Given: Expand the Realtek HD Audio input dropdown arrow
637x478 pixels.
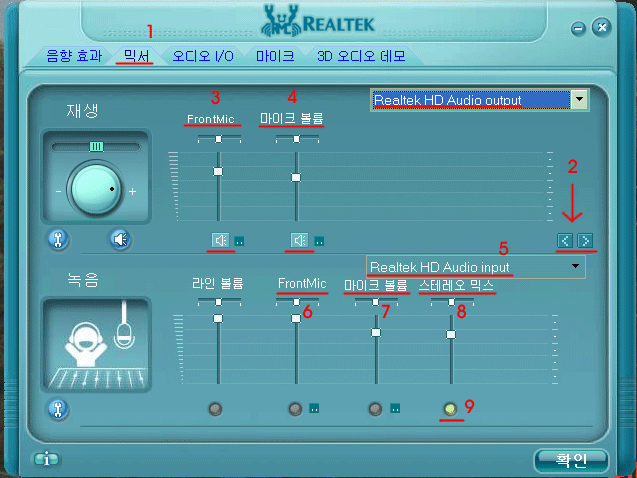Looking at the screenshot, I should coord(575,266).
